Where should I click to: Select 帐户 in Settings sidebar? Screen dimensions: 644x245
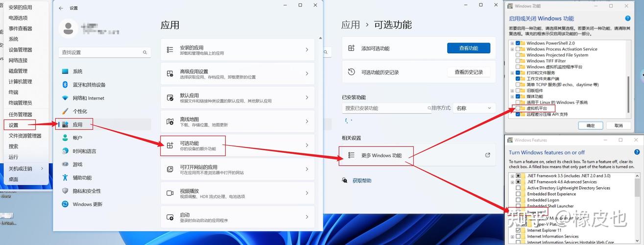point(104,138)
